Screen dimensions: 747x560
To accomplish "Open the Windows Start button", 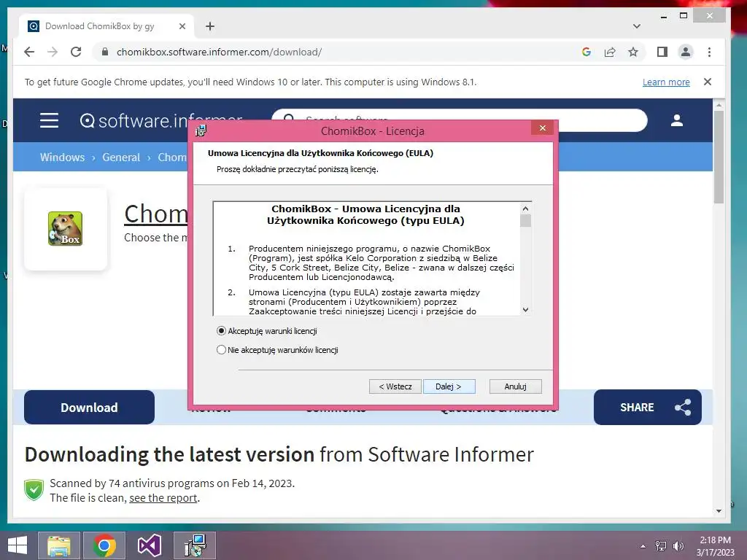I will (18, 545).
